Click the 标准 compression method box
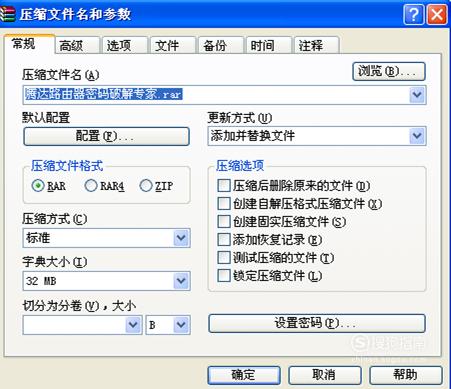The height and width of the screenshot is (389, 451). click(106, 238)
